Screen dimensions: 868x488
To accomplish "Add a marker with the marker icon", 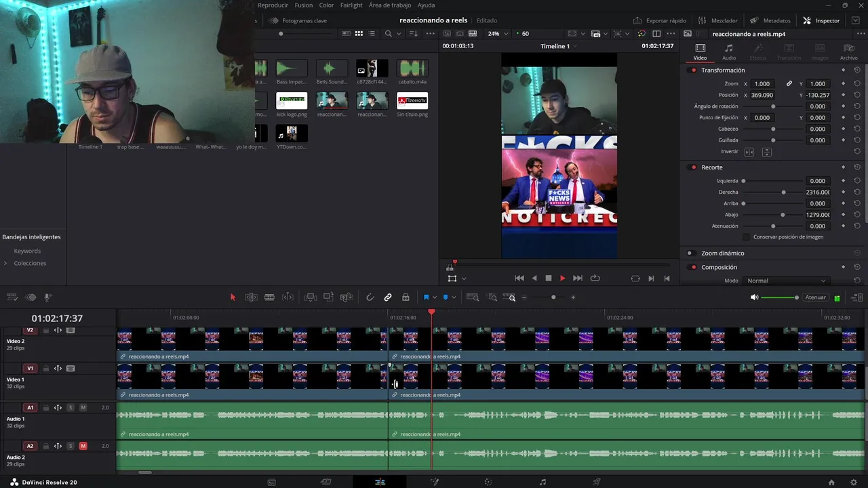I will pyautogui.click(x=446, y=297).
